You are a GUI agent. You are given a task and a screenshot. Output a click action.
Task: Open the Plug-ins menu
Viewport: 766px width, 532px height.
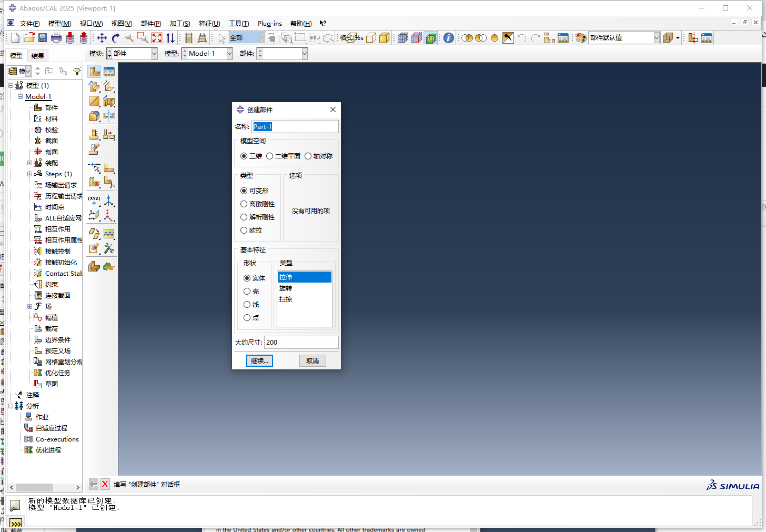(x=269, y=23)
